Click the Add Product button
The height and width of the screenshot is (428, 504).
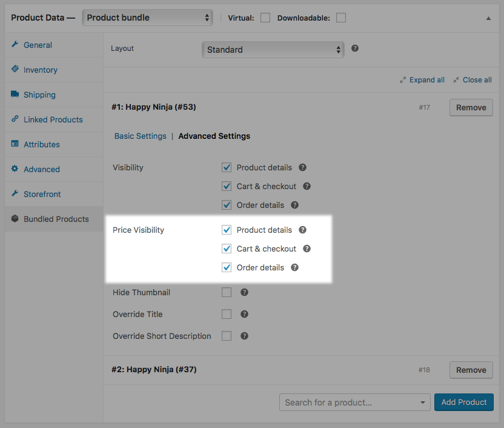tap(464, 403)
